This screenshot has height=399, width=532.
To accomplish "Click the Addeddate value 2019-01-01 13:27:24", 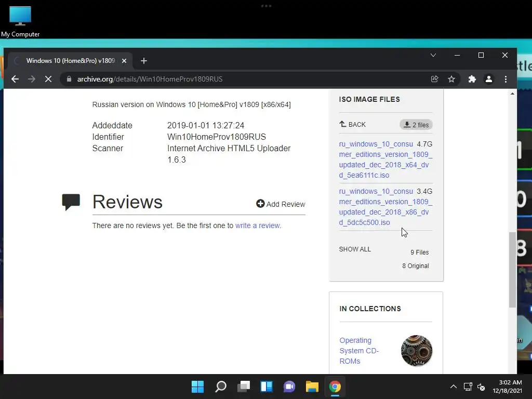I will [206, 125].
